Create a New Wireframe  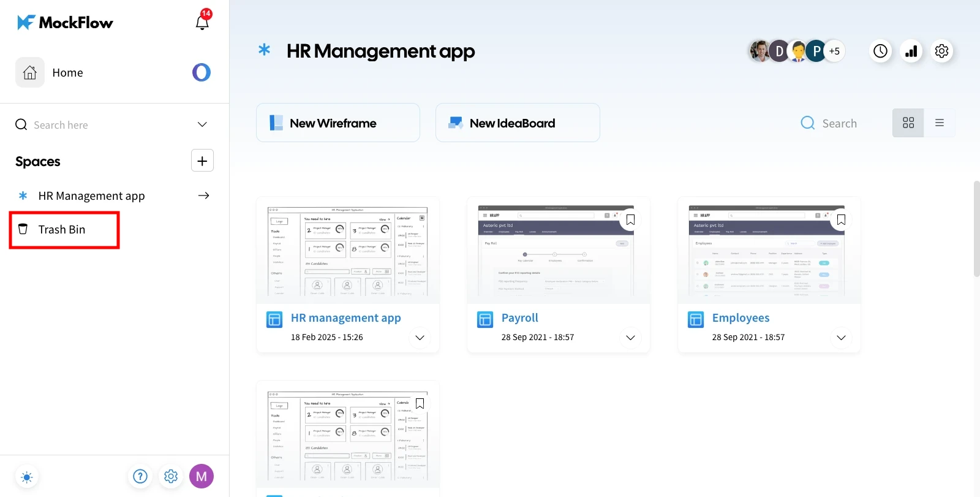click(x=338, y=123)
